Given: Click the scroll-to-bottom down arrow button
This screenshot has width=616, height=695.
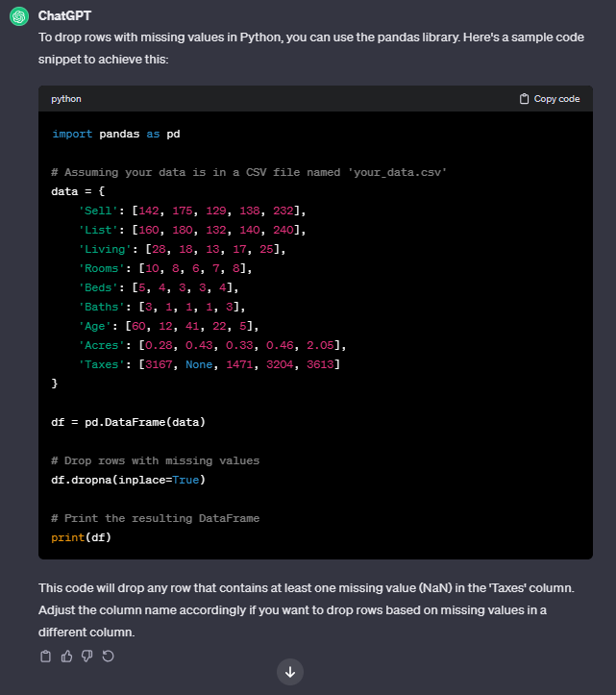Looking at the screenshot, I should tap(290, 672).
